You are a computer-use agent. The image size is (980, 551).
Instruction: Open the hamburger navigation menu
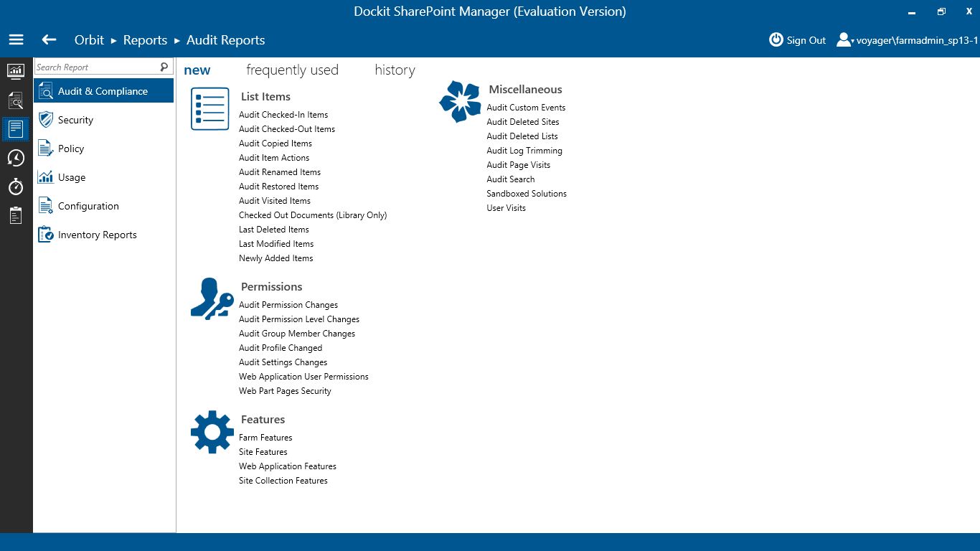pyautogui.click(x=16, y=40)
